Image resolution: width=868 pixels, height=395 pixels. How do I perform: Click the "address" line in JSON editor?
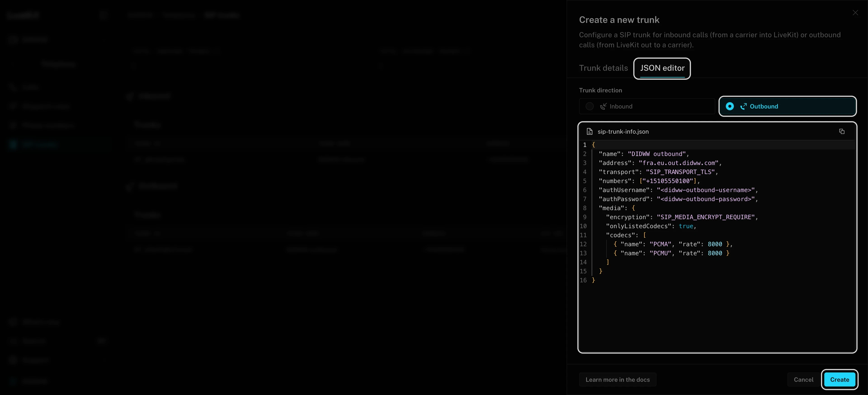[x=660, y=163]
